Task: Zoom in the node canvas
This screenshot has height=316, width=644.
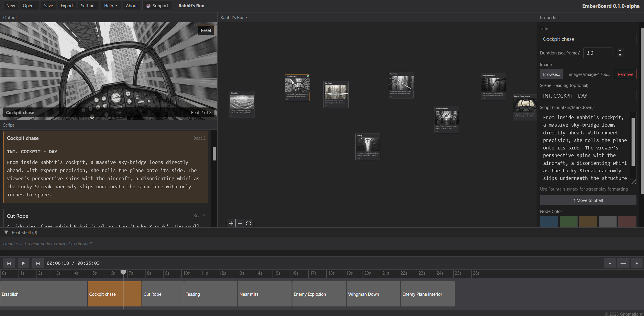Action: pyautogui.click(x=231, y=223)
